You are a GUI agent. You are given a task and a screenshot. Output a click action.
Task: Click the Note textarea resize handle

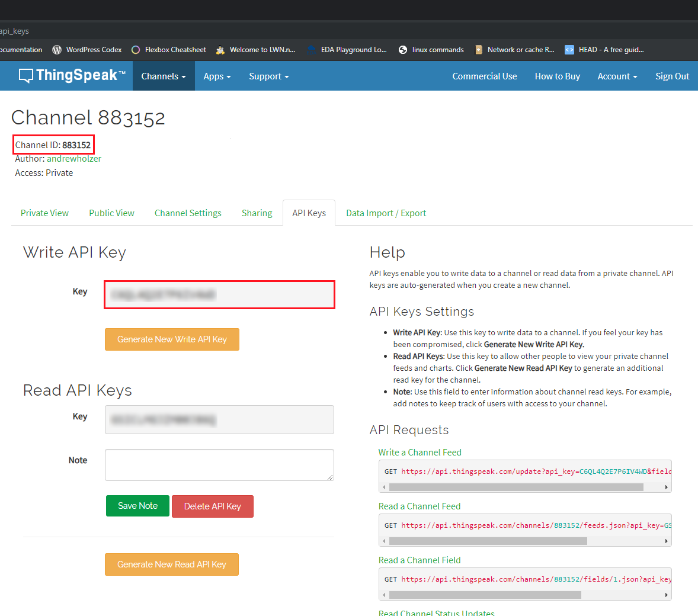pos(330,477)
